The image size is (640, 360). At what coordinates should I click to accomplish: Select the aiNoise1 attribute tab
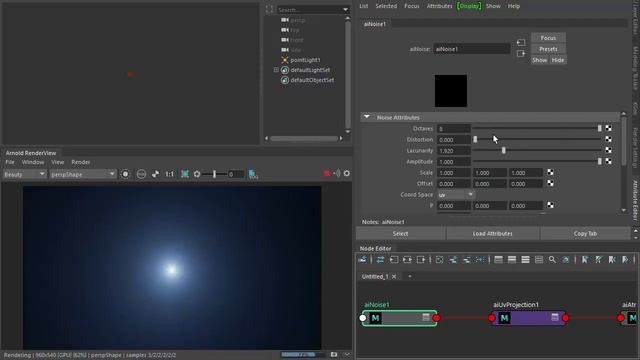375,24
